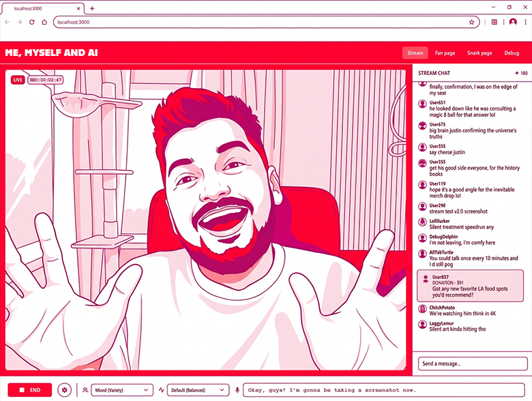Go to the Debug tab
The width and height of the screenshot is (532, 401).
pyautogui.click(x=512, y=53)
